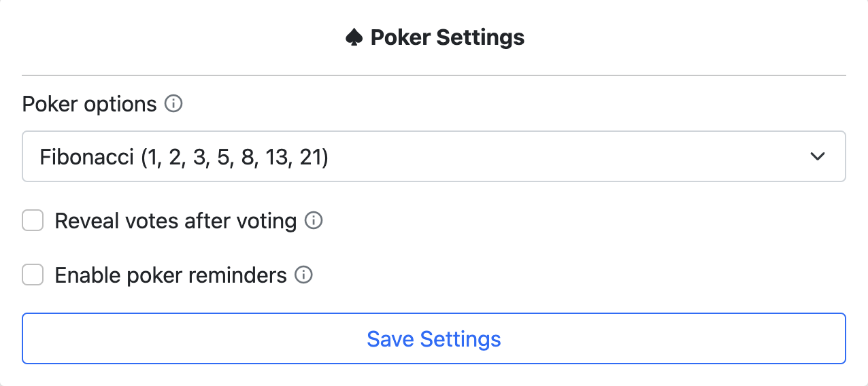The image size is (868, 386).
Task: Toggle reveal votes via its label text
Action: click(176, 221)
